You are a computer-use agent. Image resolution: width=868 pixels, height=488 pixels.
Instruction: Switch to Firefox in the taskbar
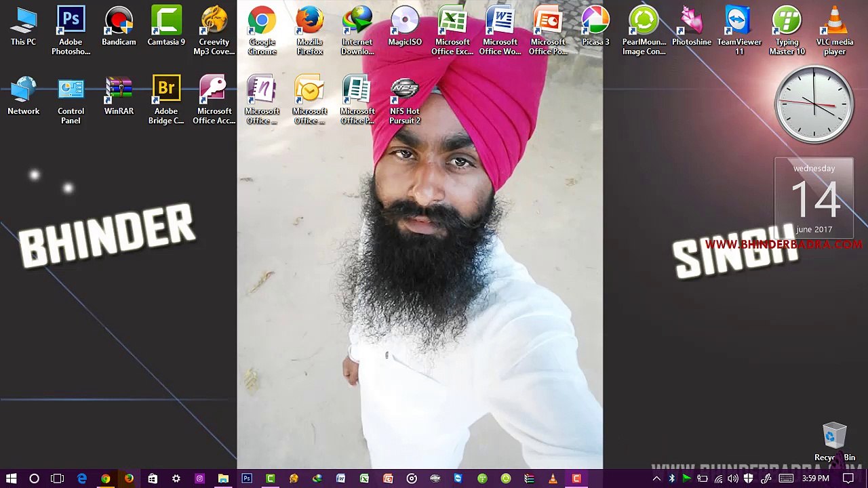pyautogui.click(x=129, y=479)
